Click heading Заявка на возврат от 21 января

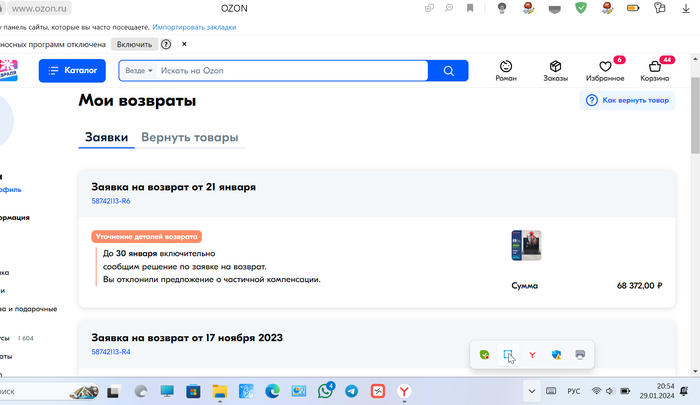click(173, 187)
